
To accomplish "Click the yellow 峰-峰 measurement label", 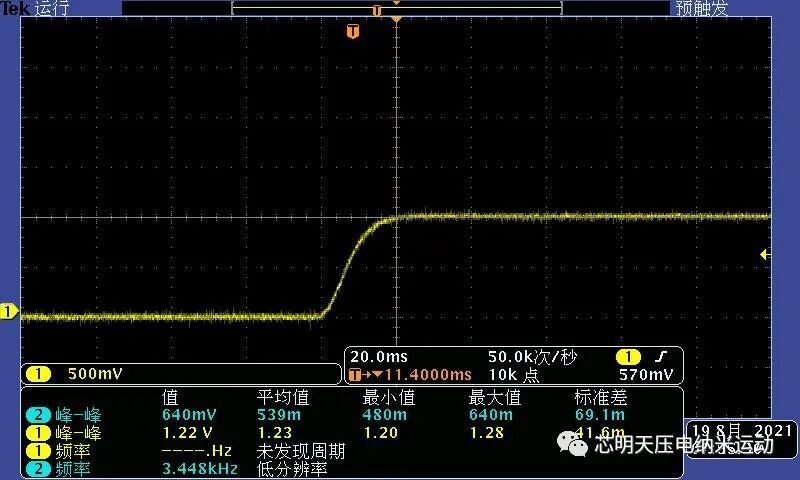I will (79, 433).
